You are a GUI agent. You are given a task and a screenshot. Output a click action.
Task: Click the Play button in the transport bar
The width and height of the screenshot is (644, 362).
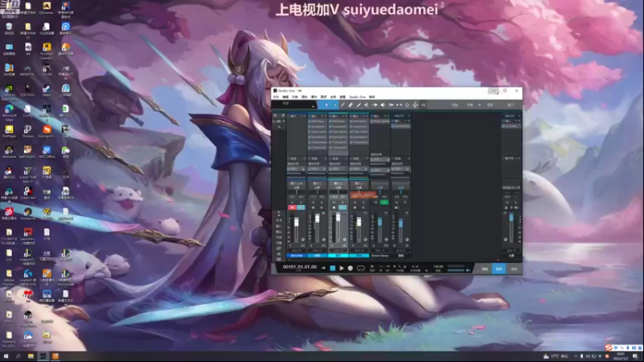tap(341, 268)
